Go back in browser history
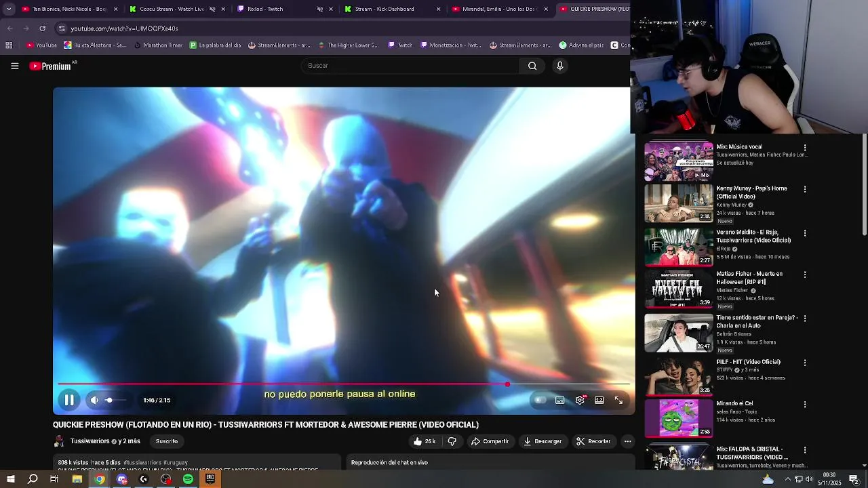Viewport: 868px width, 488px height. point(9,28)
